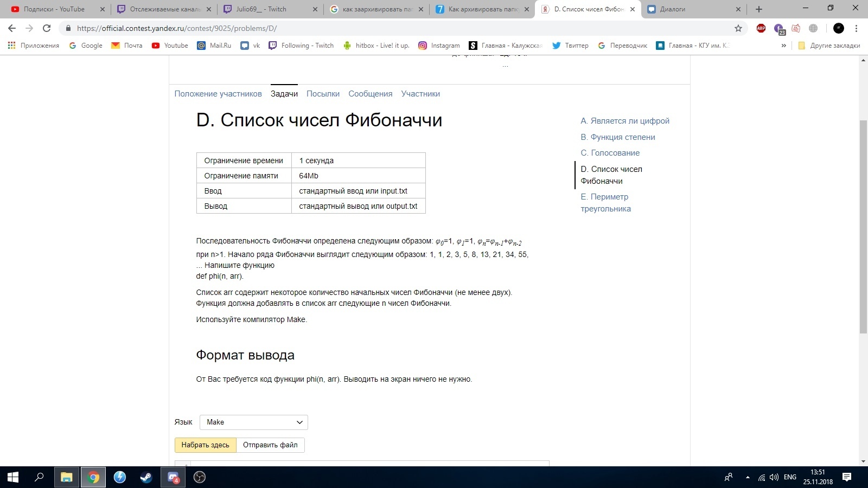Select the Задачи tab
Viewport: 868px width, 488px height.
(284, 94)
